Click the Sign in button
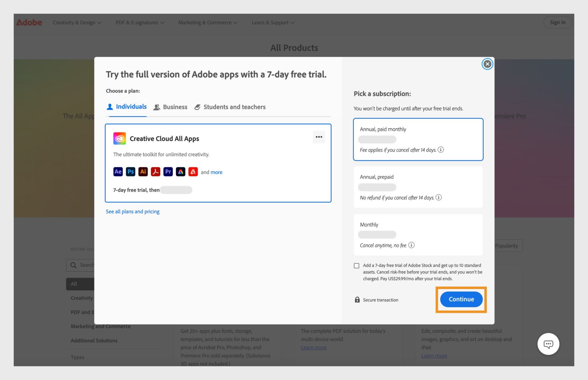This screenshot has width=588, height=380. coord(557,22)
